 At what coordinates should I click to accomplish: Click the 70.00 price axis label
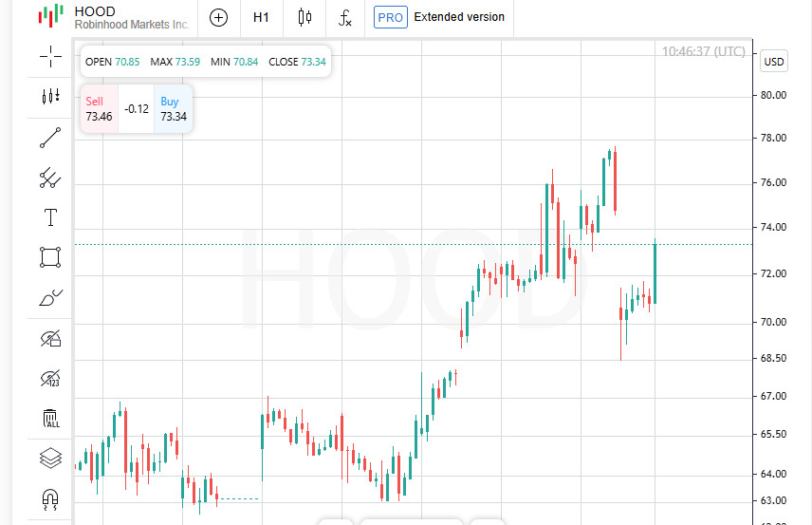pos(773,322)
